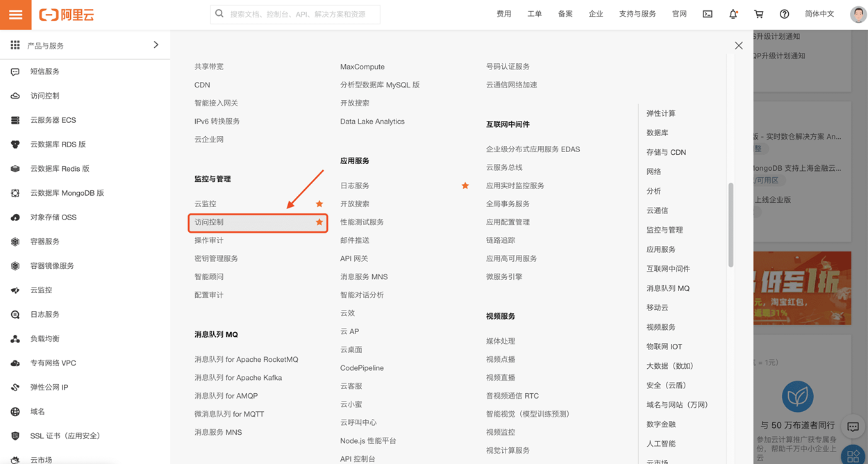Click the 域名 globe sidebar icon
Viewport: 868px width, 464px height.
(15, 412)
